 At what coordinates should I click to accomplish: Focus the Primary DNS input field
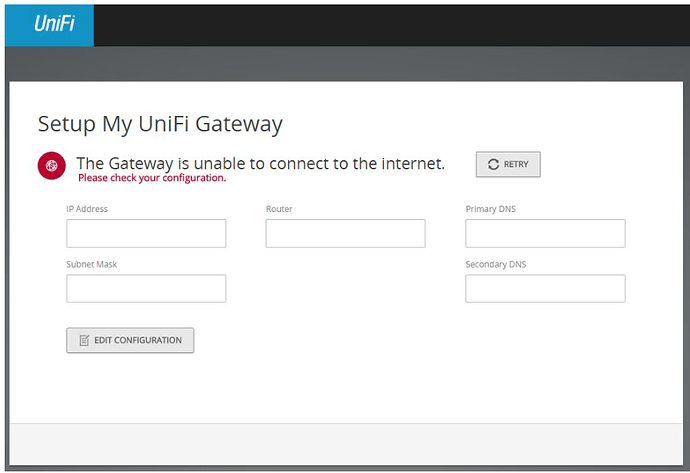tap(545, 233)
